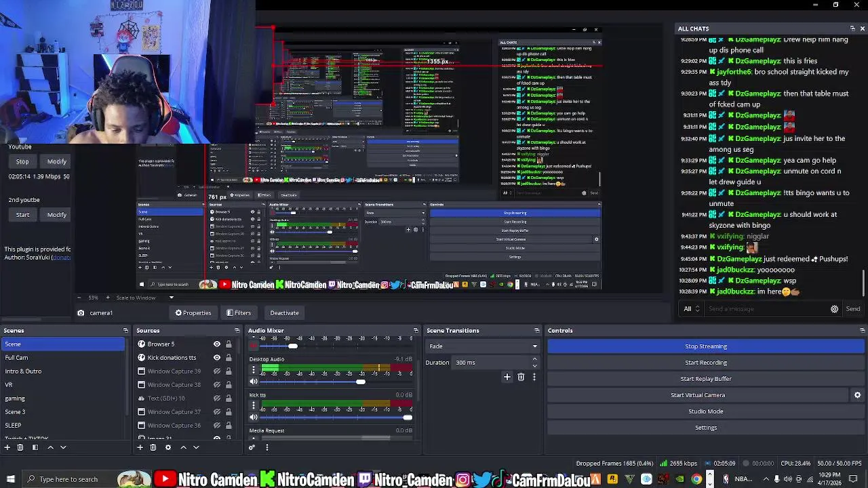868x488 pixels.
Task: Move source down in Sources toolbar
Action: pyautogui.click(x=196, y=447)
